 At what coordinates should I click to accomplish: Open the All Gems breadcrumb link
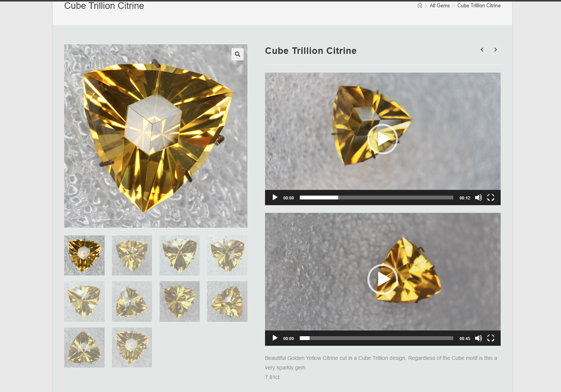tap(440, 5)
